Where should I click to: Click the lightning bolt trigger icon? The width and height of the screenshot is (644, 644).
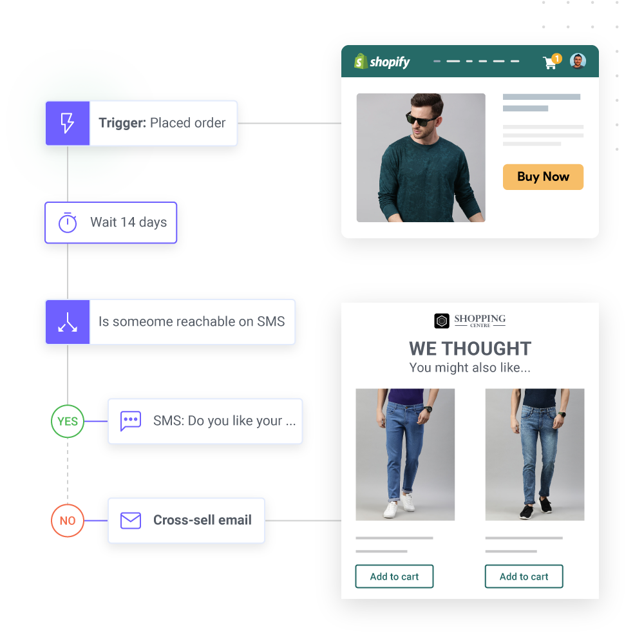pos(67,123)
